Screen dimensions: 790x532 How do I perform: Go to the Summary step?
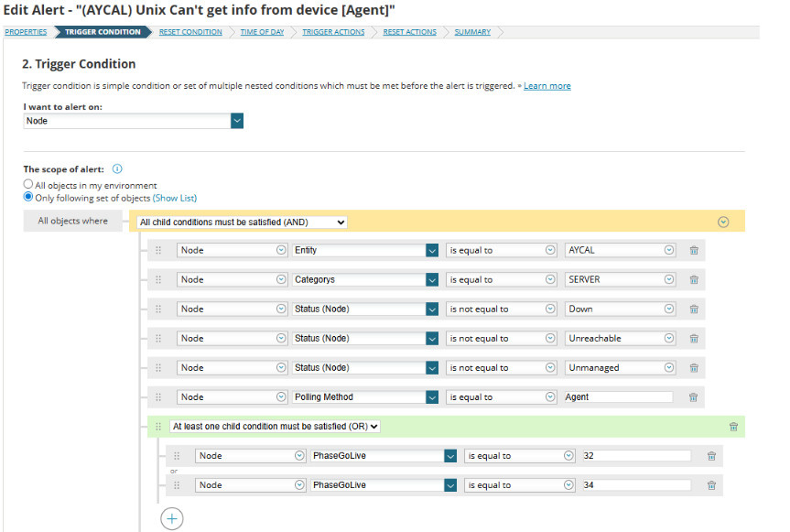click(x=472, y=32)
